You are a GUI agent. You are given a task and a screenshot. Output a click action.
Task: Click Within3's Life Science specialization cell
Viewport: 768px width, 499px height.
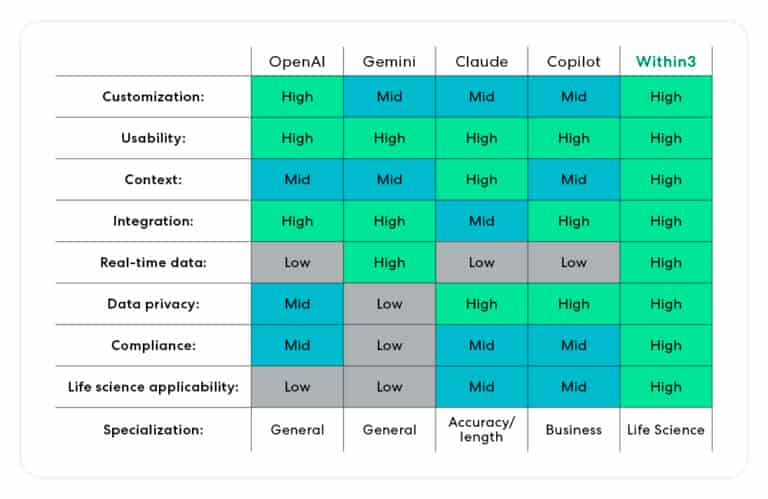[x=665, y=429]
